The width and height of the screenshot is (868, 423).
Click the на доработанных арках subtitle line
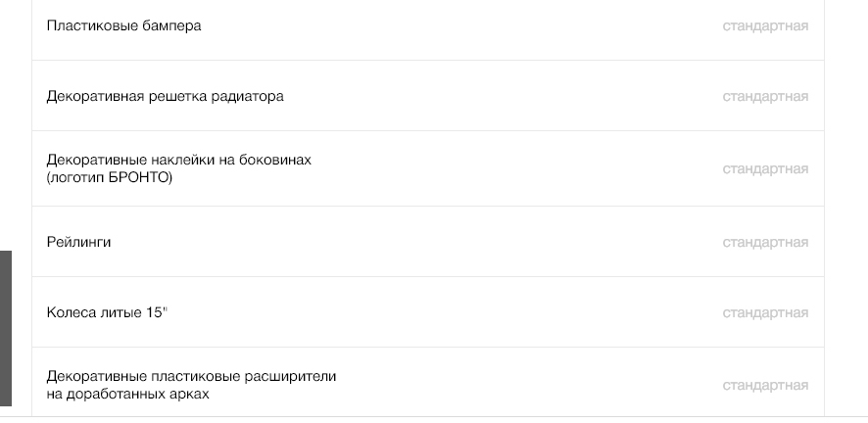tap(128, 394)
